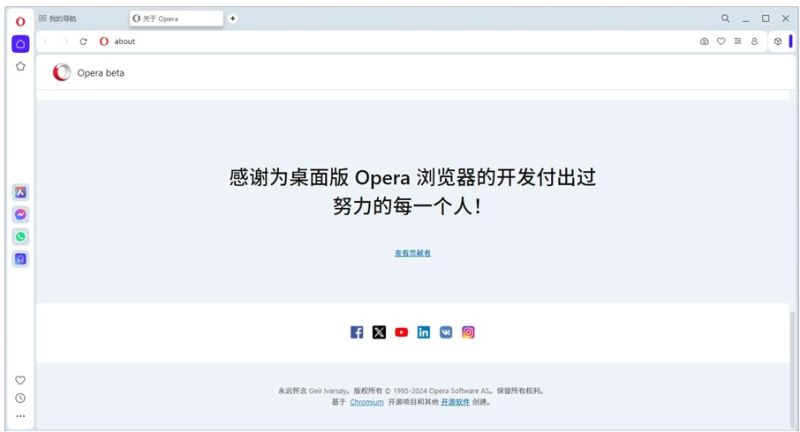Open the Aria AI sidebar app icon
The image size is (800, 432).
(20, 192)
